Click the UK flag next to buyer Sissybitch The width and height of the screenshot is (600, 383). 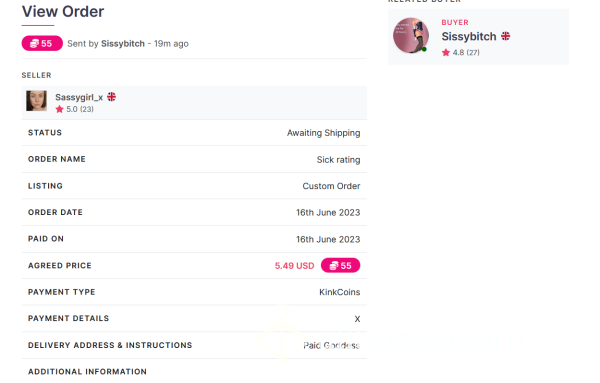click(x=505, y=36)
